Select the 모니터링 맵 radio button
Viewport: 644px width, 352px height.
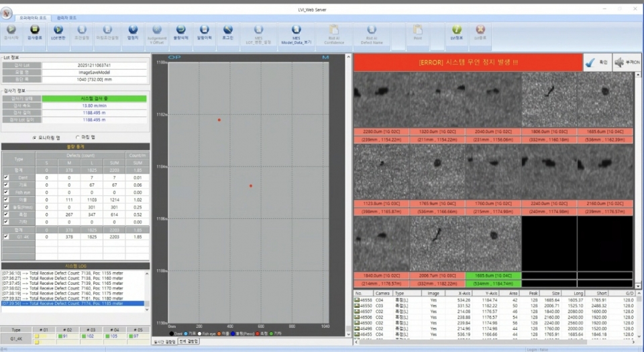click(34, 137)
